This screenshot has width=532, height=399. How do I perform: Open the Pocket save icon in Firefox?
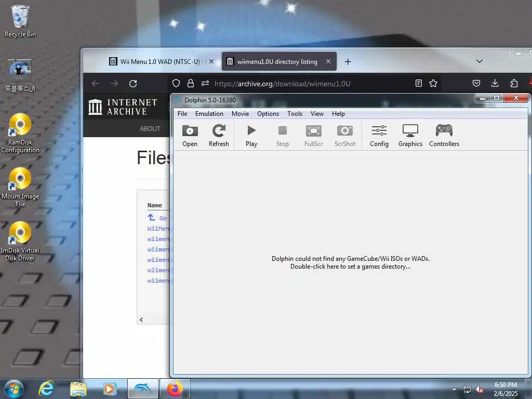coord(476,84)
